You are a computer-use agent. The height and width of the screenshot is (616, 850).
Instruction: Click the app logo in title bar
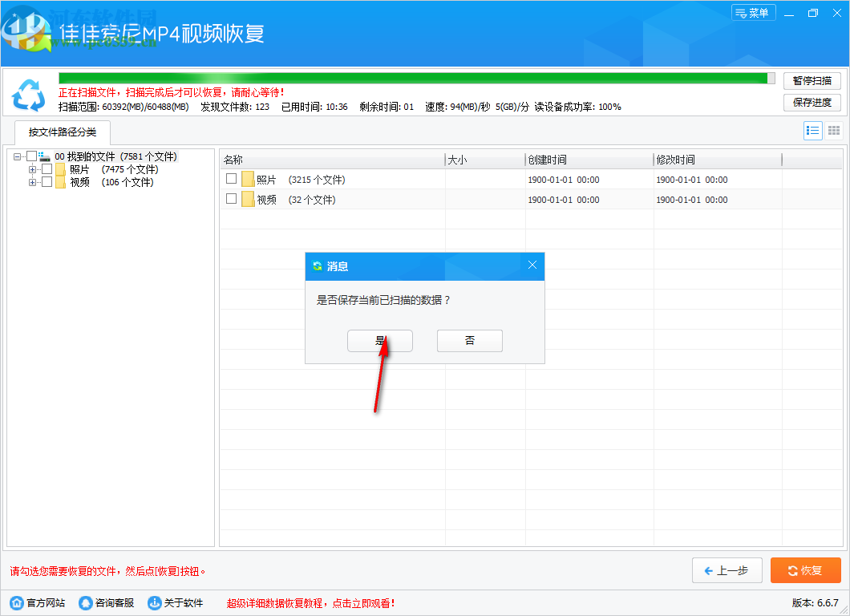[x=26, y=31]
